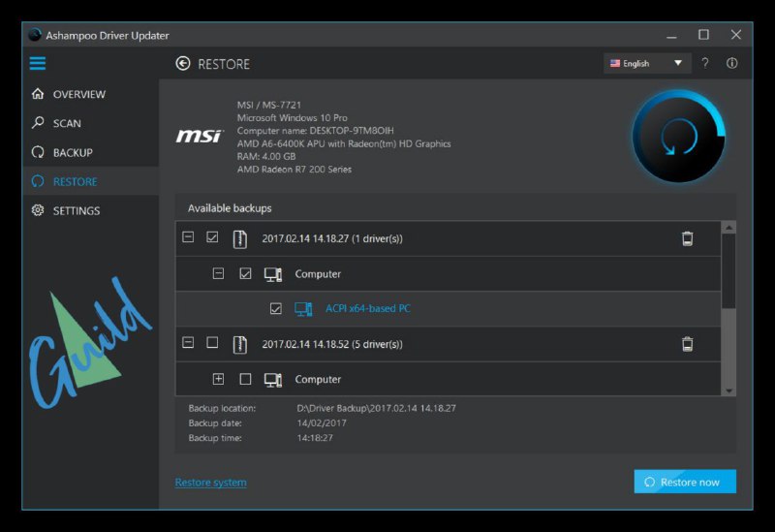Click the Available backups heading
The height and width of the screenshot is (532, 775).
pos(230,208)
